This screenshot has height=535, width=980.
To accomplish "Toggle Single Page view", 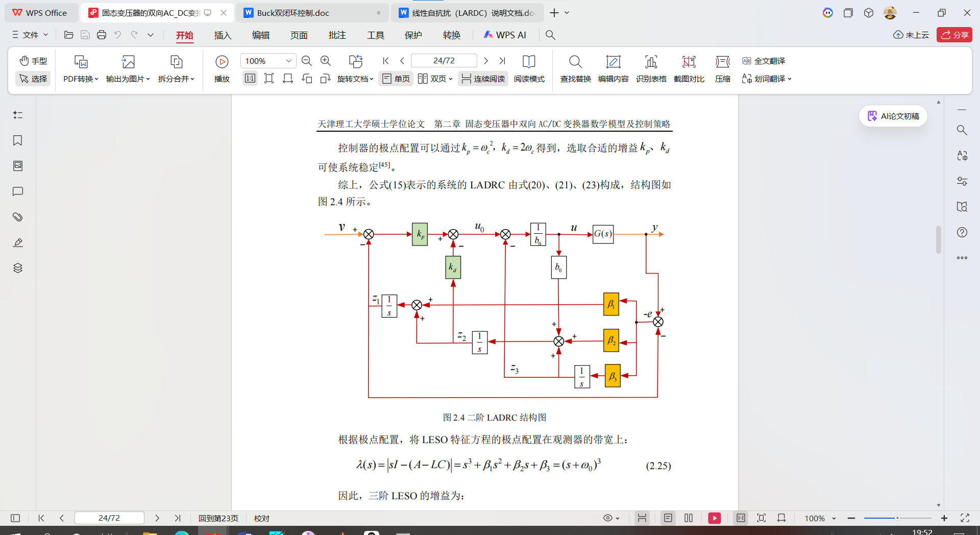I will click(396, 79).
